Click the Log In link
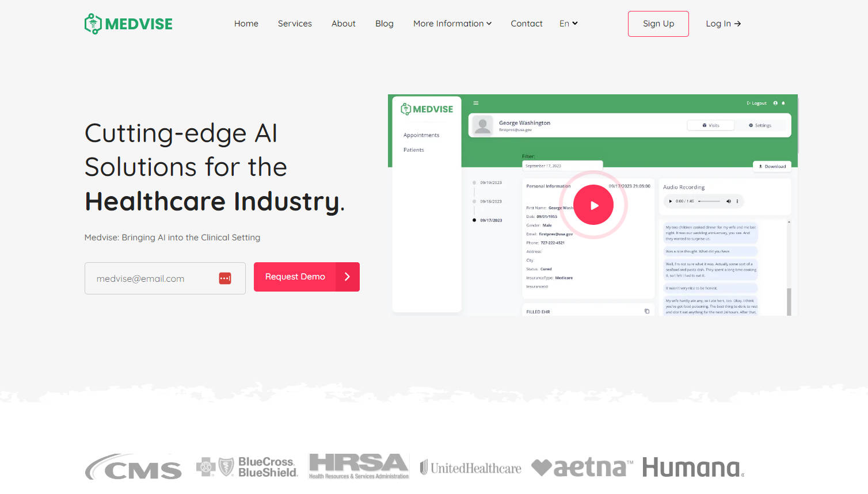The width and height of the screenshot is (868, 494). point(723,24)
